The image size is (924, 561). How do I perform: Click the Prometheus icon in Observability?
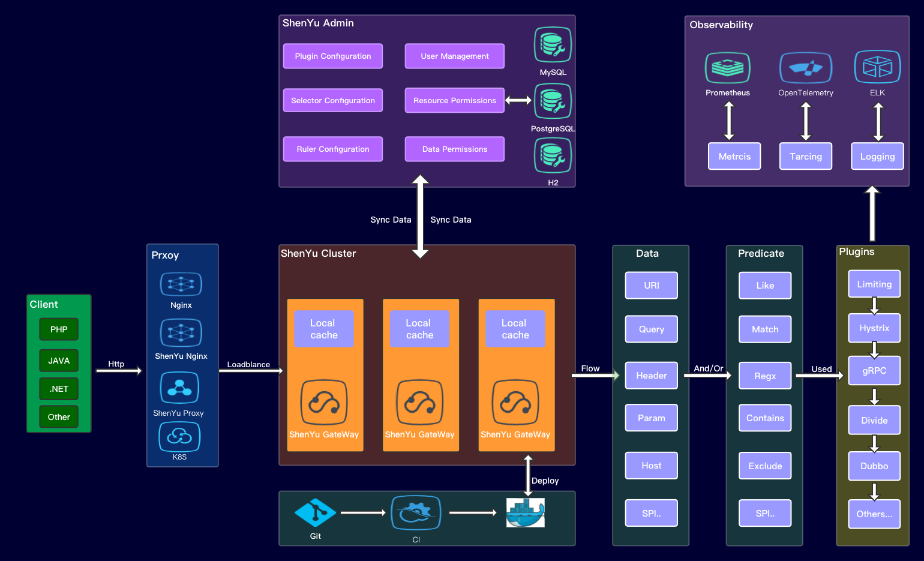pos(727,68)
